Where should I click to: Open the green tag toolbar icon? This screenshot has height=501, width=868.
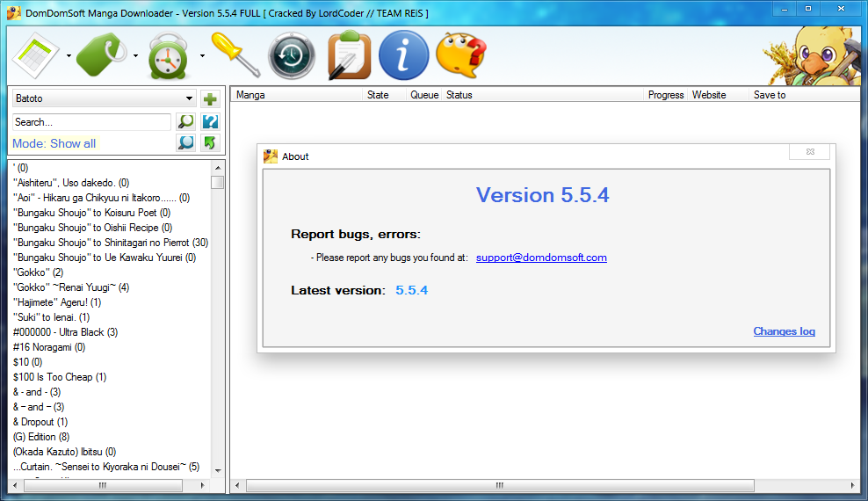(x=101, y=54)
